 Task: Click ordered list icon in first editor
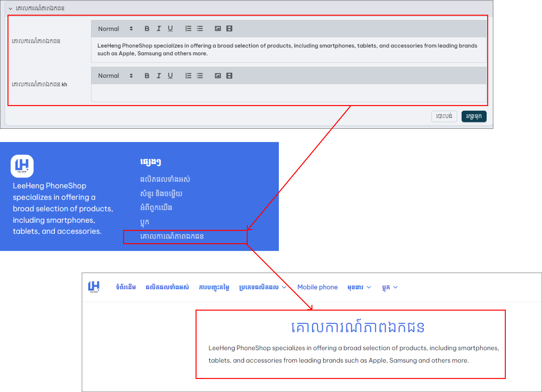188,29
